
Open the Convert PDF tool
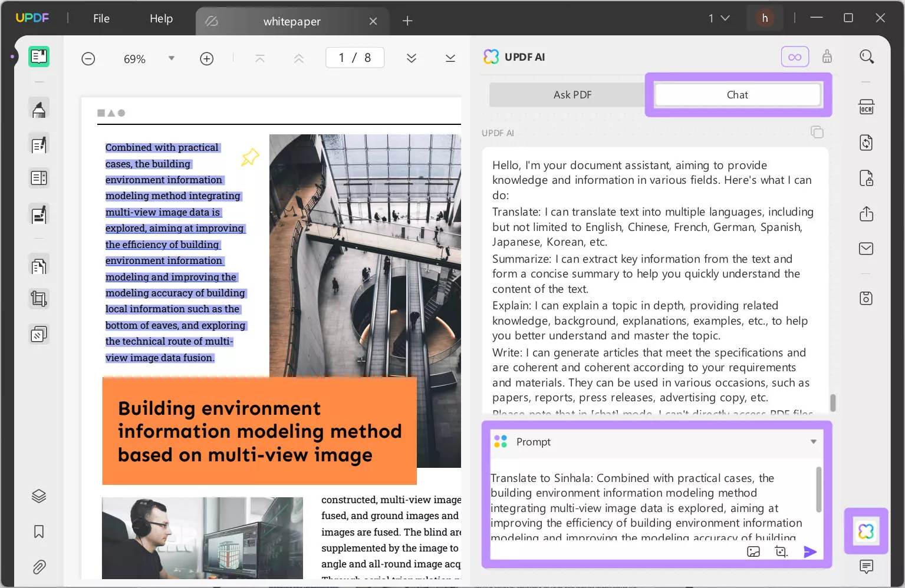(866, 143)
